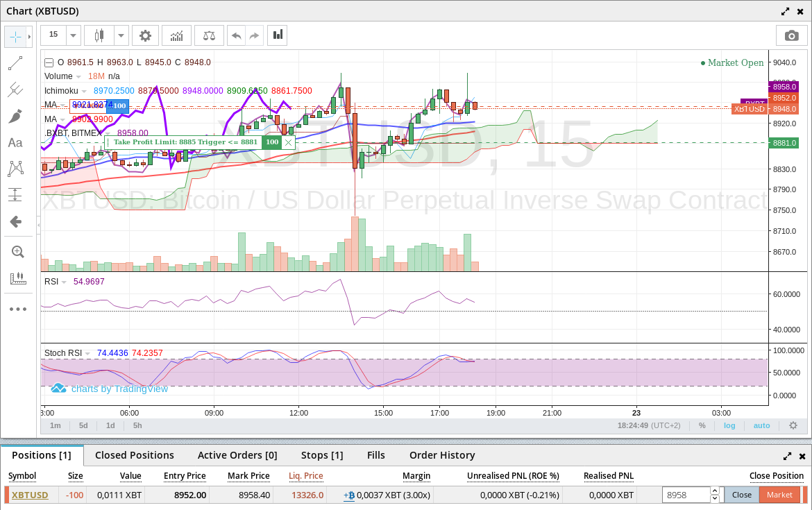This screenshot has width=812, height=510.
Task: Activate the zoom in magnifier tool
Action: pyautogui.click(x=17, y=252)
